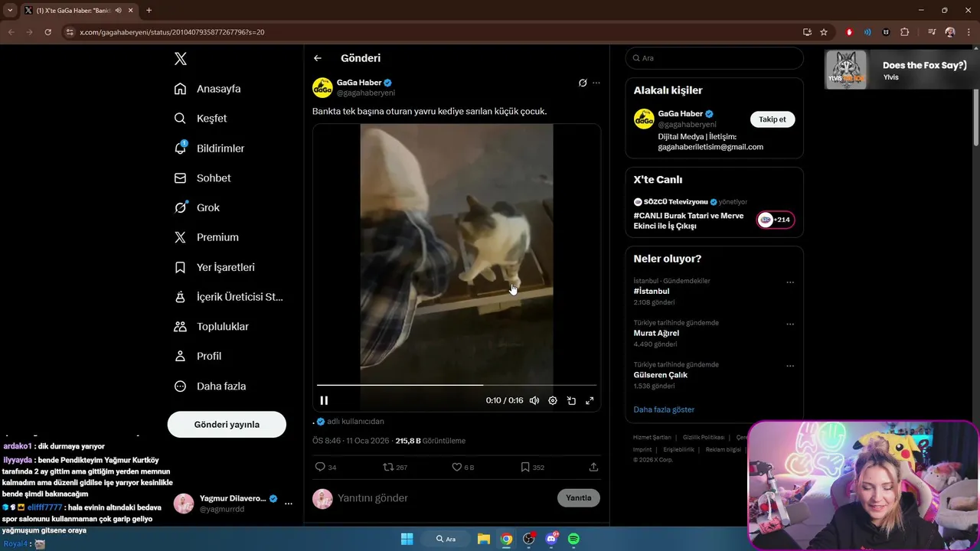
Task: Open the SÖZCÜ Televizyonu live broadcast
Action: tap(689, 220)
